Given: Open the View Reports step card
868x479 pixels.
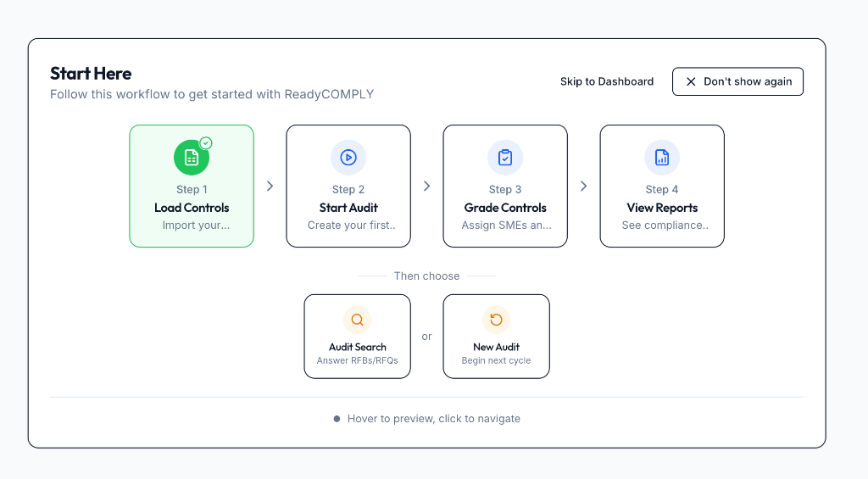Looking at the screenshot, I should [x=662, y=186].
